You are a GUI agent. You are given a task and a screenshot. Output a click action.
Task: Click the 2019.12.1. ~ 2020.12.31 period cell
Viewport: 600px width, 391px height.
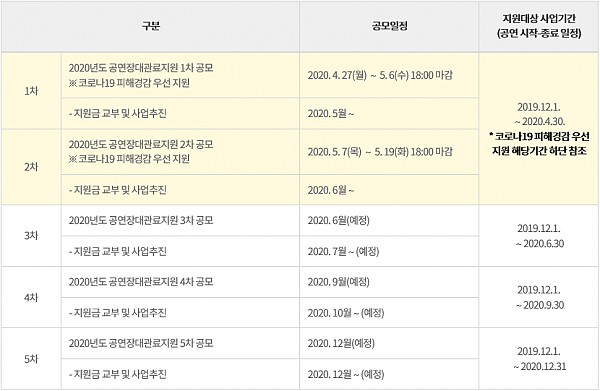[539, 359]
